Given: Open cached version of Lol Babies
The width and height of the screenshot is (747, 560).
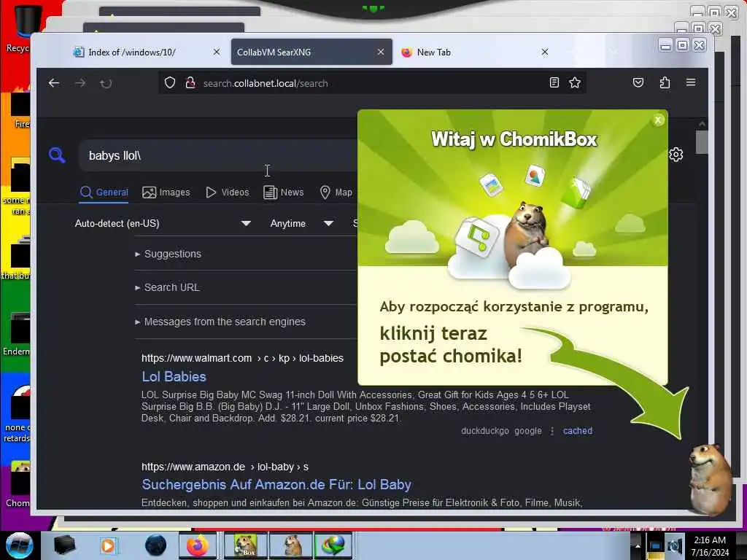Looking at the screenshot, I should pos(578,430).
